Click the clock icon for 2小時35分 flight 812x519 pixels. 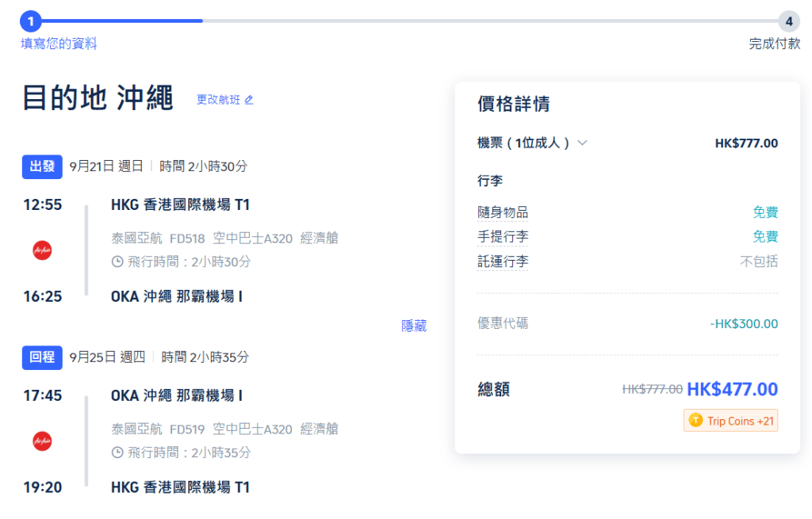(x=117, y=452)
